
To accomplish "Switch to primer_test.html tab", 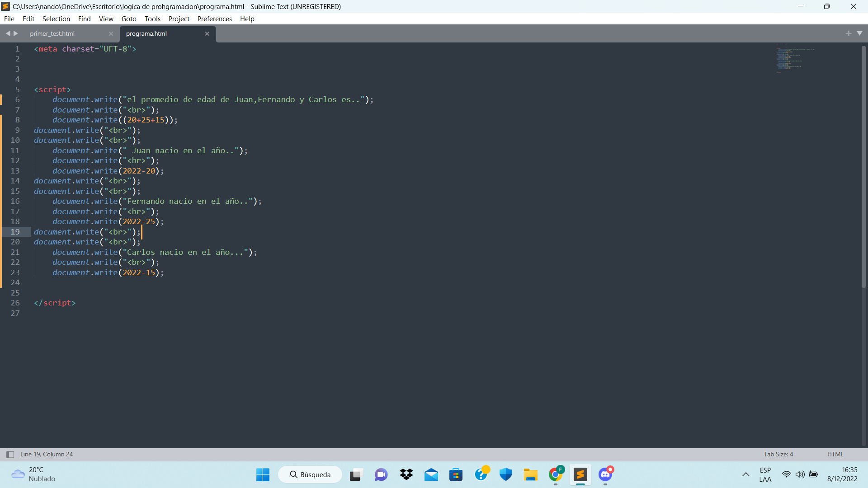I will (52, 33).
